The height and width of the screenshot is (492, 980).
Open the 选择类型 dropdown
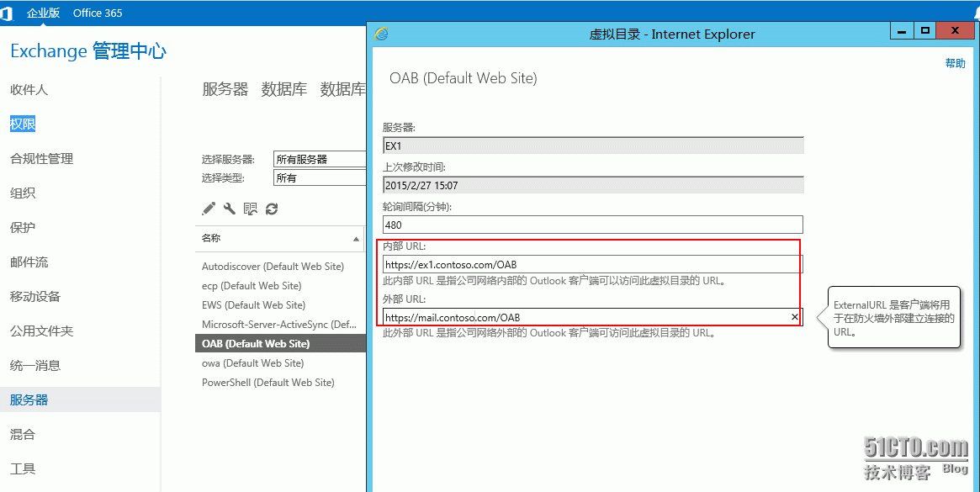[x=320, y=178]
